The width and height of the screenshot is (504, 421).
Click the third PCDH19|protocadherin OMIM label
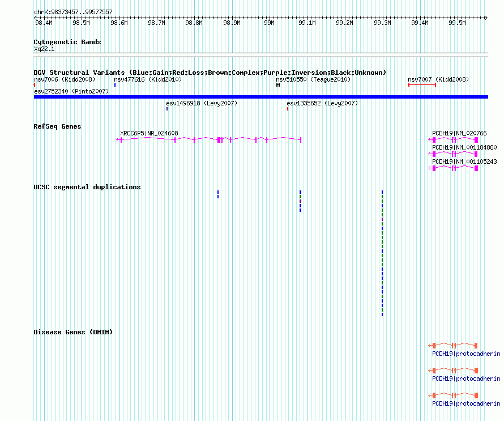pyautogui.click(x=466, y=403)
